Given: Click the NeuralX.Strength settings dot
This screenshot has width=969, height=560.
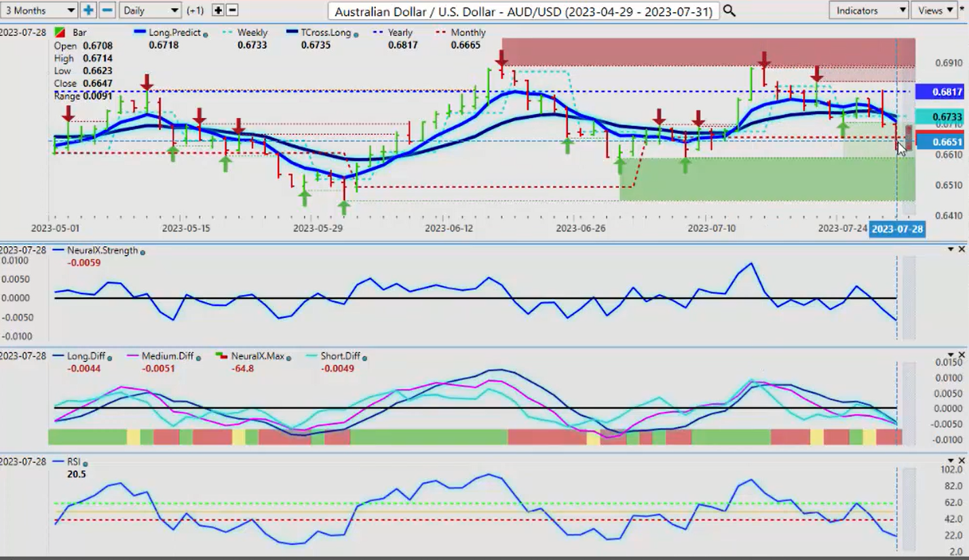Looking at the screenshot, I should click(143, 251).
